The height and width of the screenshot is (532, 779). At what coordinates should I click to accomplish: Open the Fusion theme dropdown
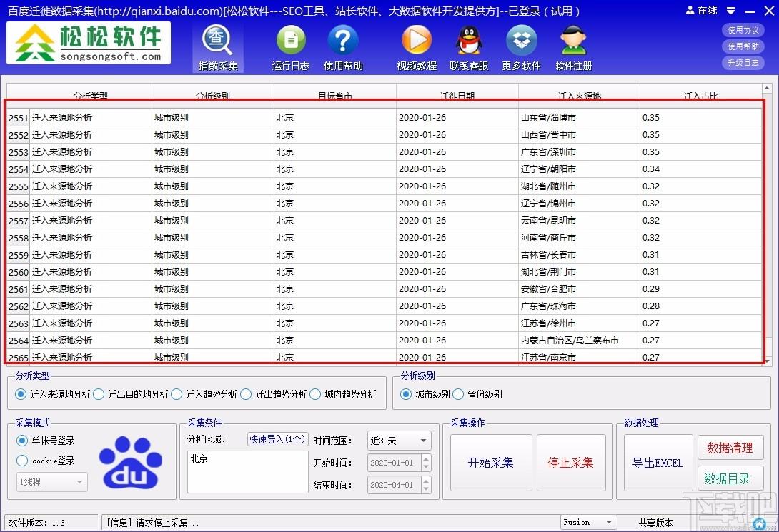click(589, 523)
